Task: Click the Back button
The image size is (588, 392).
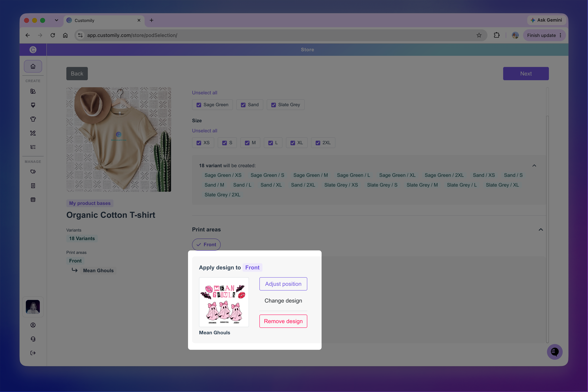Action: 77,74
